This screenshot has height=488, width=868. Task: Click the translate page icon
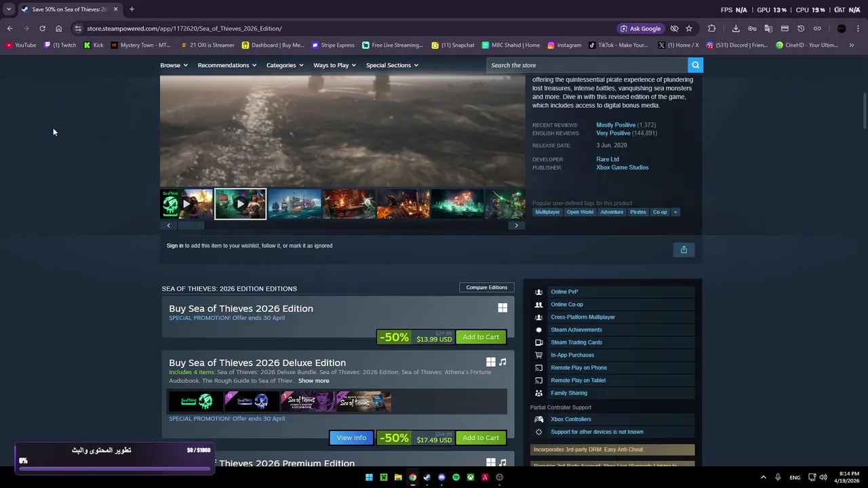point(768,28)
